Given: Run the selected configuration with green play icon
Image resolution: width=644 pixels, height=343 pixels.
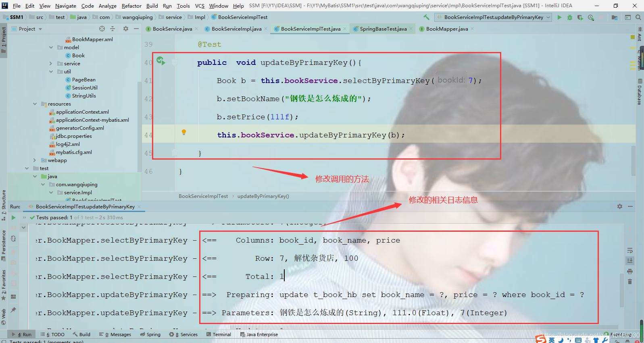Looking at the screenshot, I should point(559,17).
